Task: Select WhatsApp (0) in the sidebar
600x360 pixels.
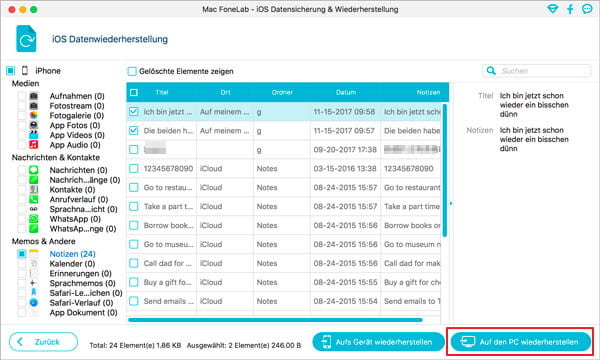Action: click(75, 219)
